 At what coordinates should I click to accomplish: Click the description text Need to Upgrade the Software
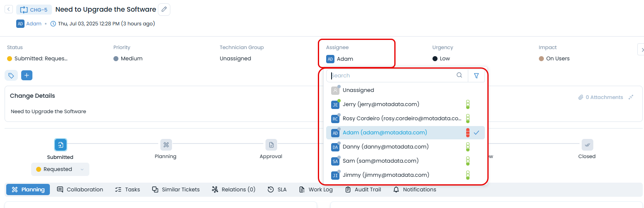(49, 111)
